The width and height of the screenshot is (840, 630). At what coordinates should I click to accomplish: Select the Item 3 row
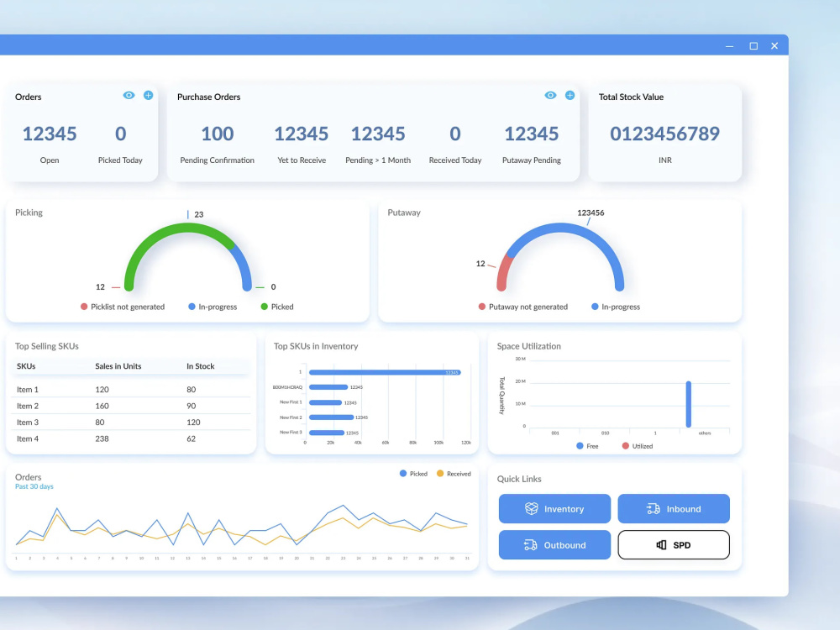point(131,423)
